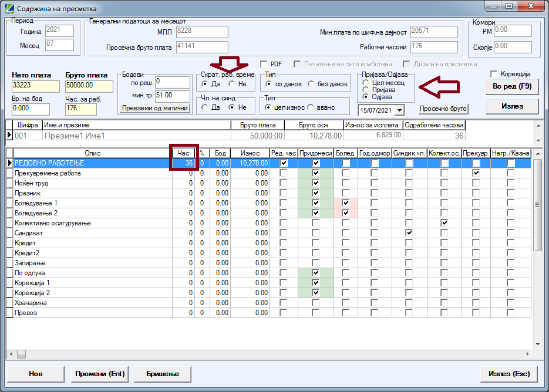Select 'Пријава' radio option
The width and height of the screenshot is (549, 392).
[366, 90]
